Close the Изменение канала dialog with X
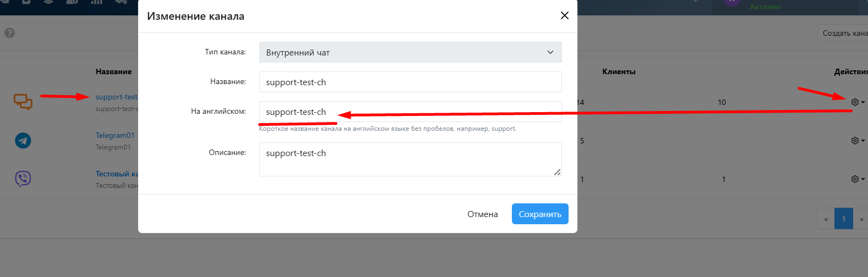The image size is (868, 277). [564, 15]
